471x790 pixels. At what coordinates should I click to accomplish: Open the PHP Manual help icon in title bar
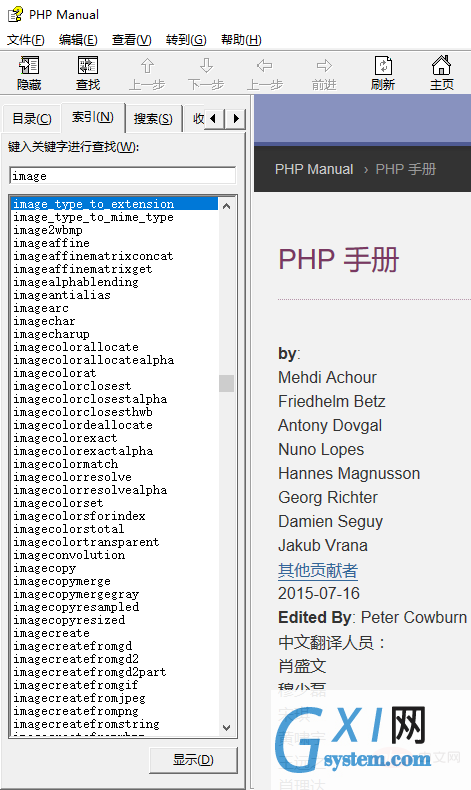point(15,14)
